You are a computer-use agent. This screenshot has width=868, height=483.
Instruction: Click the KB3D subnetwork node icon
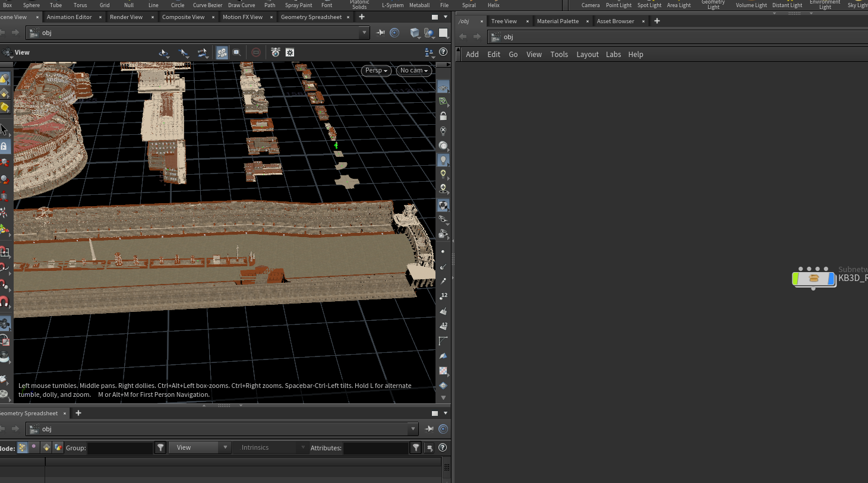pos(814,278)
